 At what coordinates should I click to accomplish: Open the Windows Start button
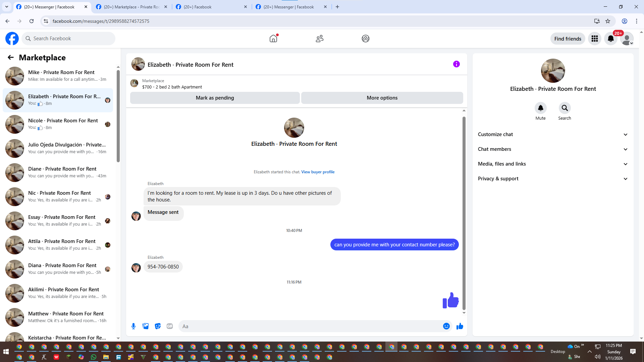click(6, 352)
